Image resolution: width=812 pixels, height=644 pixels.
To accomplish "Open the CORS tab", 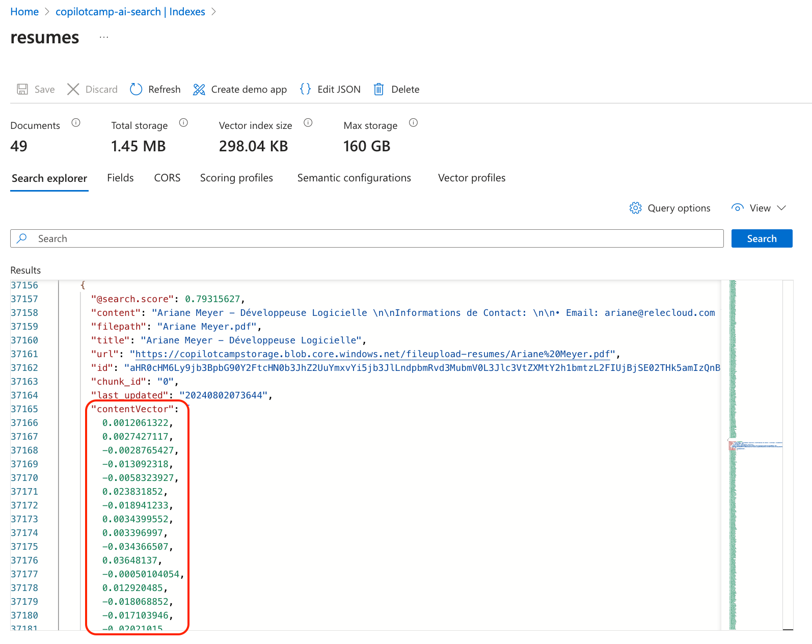I will coord(167,178).
